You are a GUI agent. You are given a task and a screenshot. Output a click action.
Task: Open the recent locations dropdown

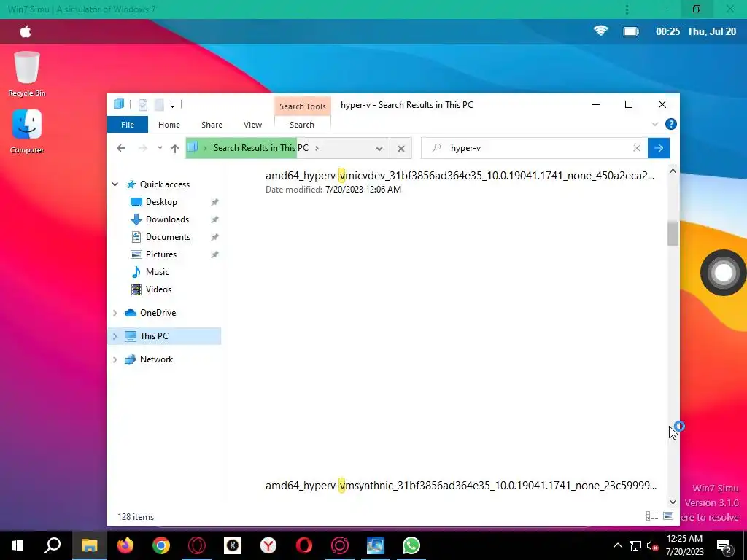click(160, 148)
